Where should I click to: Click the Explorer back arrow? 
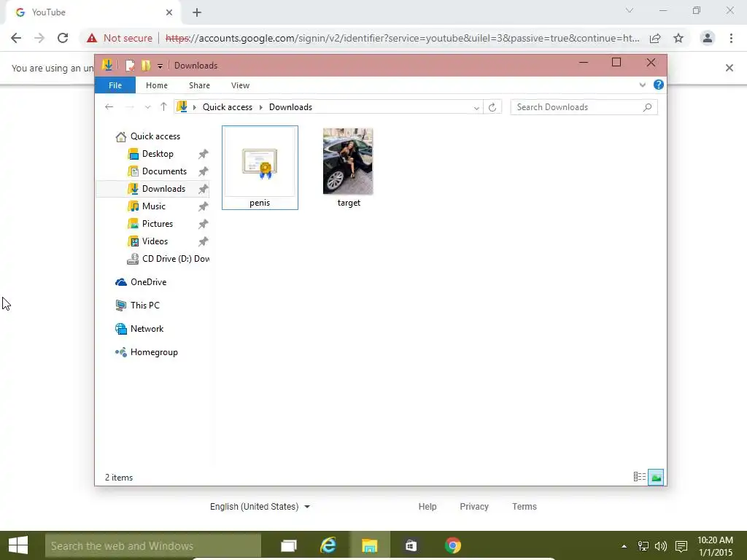coord(109,106)
